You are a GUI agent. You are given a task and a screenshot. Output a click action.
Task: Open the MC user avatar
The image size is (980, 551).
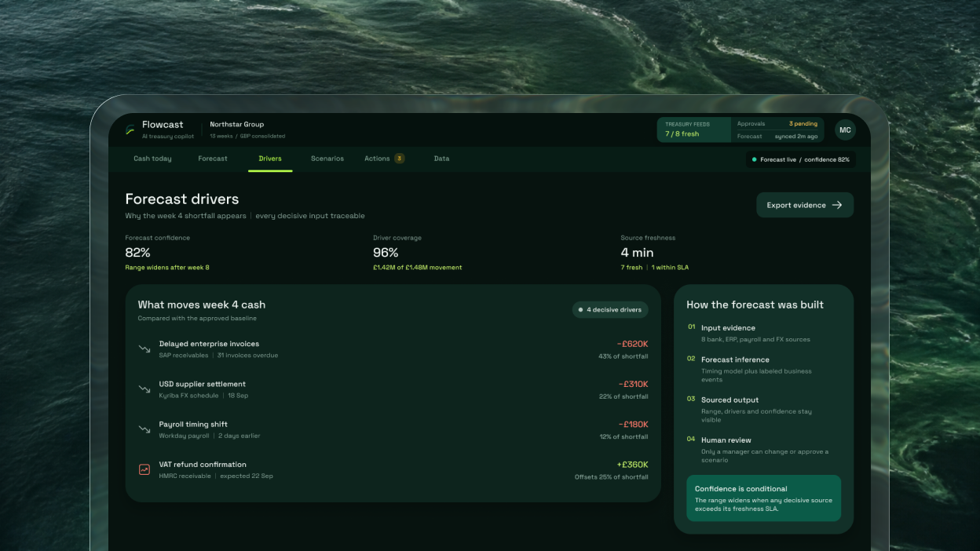tap(845, 130)
